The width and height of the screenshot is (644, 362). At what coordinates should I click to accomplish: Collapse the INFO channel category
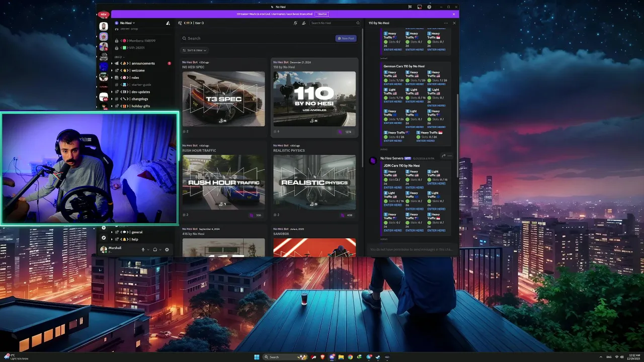119,57
